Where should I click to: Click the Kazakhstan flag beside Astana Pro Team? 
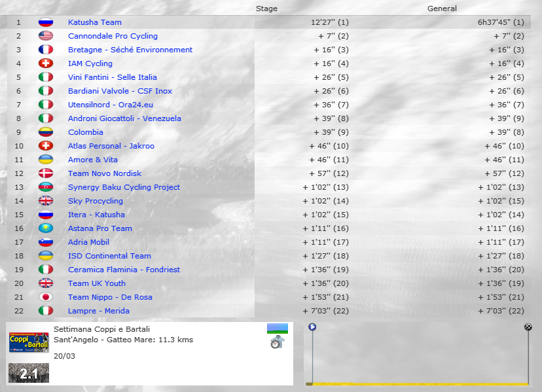coord(46,228)
